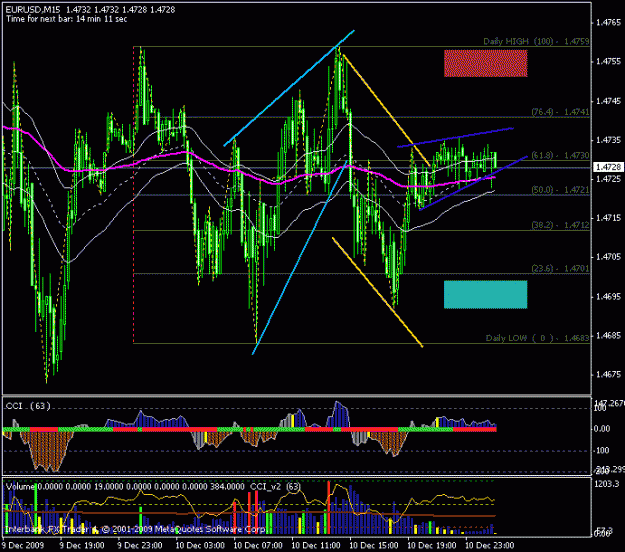625x552 pixels.
Task: Click the 10 Dec 15:00 time label
Action: tap(374, 545)
